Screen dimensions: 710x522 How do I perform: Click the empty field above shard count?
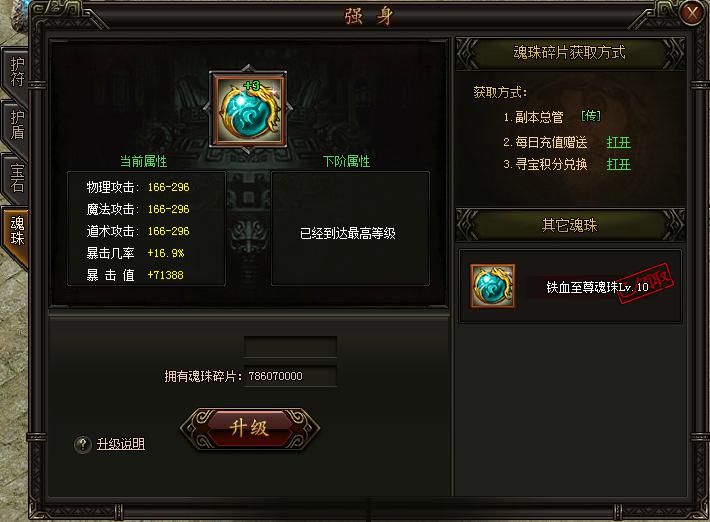pyautogui.click(x=290, y=347)
